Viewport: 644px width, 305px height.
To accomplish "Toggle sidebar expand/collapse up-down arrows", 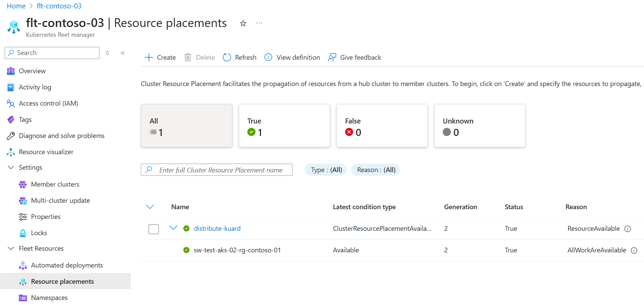I will pyautogui.click(x=108, y=53).
